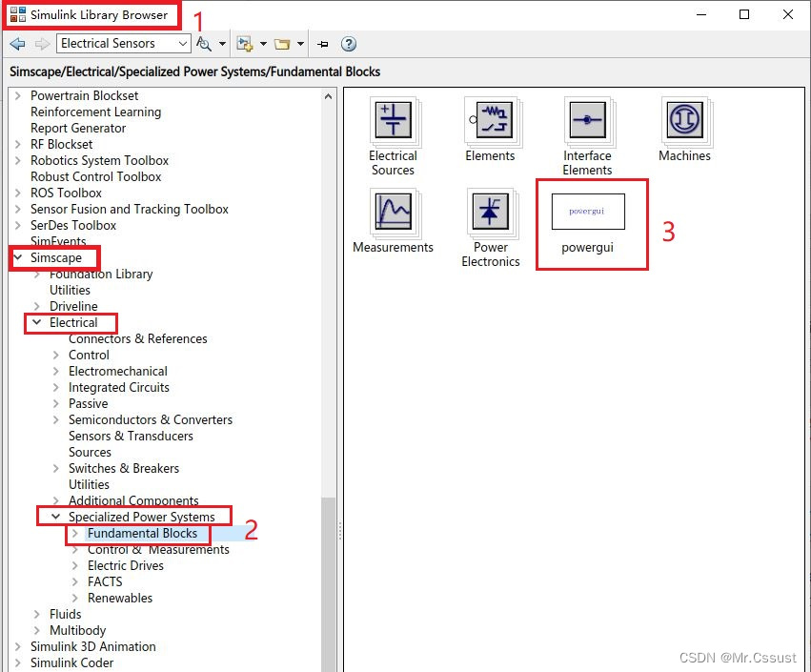Expand the Passive node

pyautogui.click(x=56, y=403)
